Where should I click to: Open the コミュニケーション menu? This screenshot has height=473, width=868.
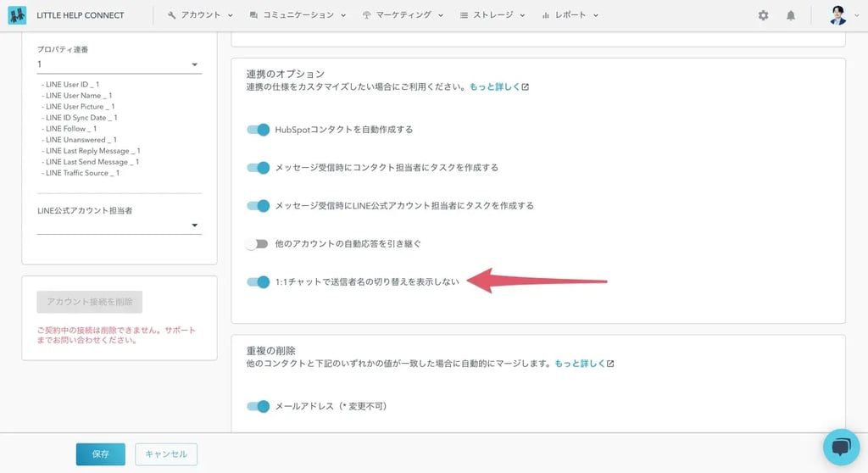coord(298,15)
